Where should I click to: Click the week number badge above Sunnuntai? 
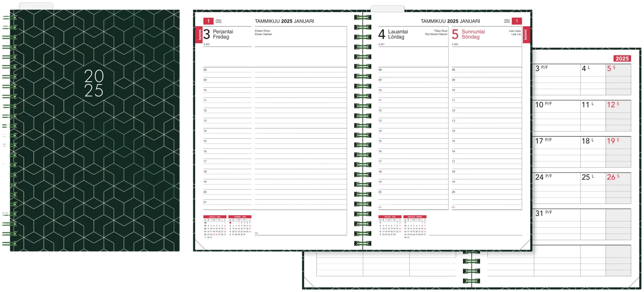click(x=517, y=21)
